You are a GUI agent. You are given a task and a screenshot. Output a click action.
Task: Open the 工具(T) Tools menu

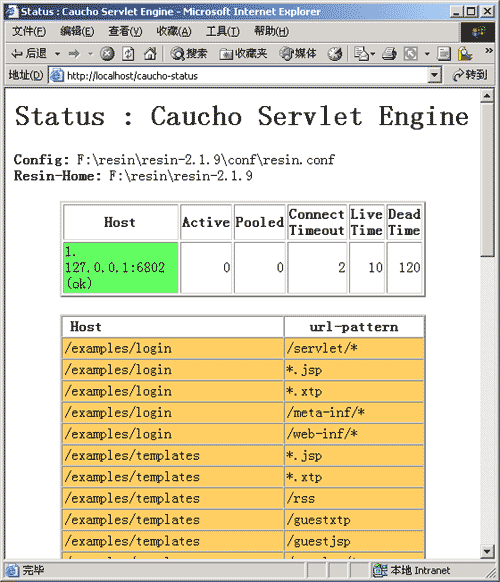coord(223,32)
